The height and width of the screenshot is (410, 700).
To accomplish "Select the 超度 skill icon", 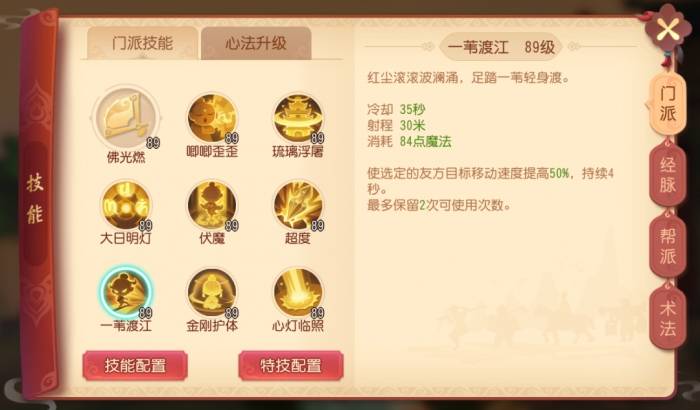I will click(298, 205).
